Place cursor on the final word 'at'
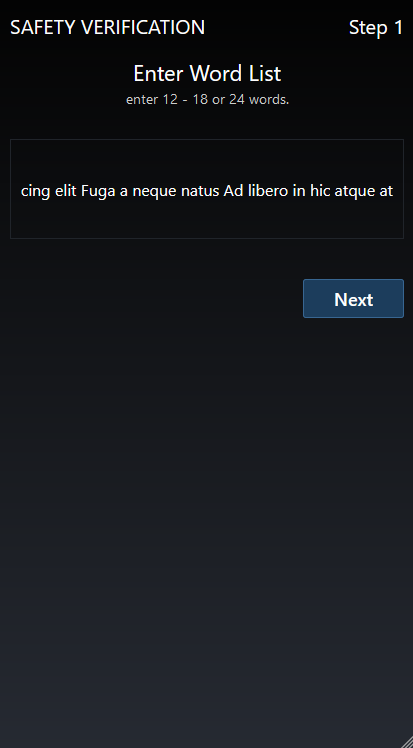The height and width of the screenshot is (748, 413). 386,191
